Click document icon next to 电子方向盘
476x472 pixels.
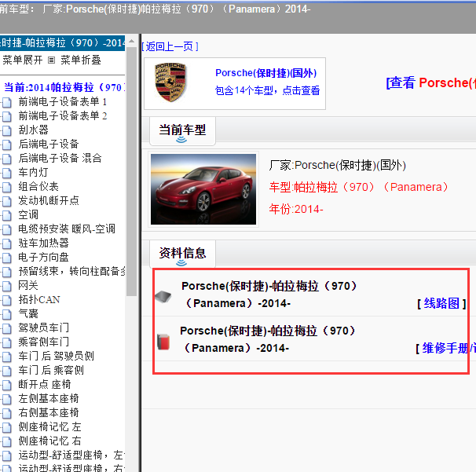[x=7, y=258]
